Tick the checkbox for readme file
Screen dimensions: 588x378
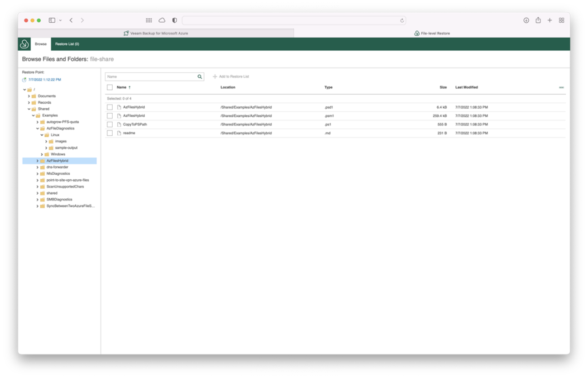click(x=110, y=133)
